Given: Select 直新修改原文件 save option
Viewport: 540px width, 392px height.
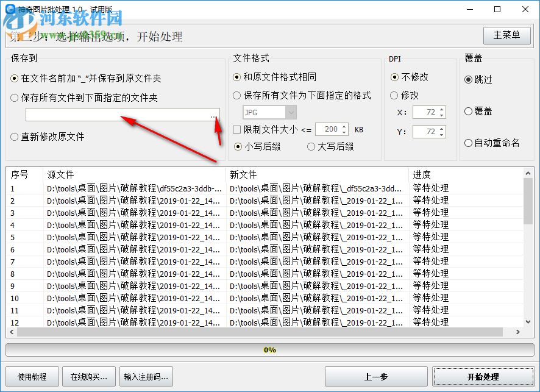Looking at the screenshot, I should tap(15, 136).
